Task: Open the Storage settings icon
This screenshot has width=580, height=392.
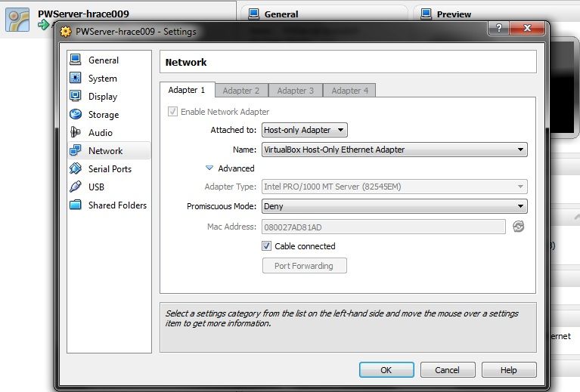Action: pos(75,115)
